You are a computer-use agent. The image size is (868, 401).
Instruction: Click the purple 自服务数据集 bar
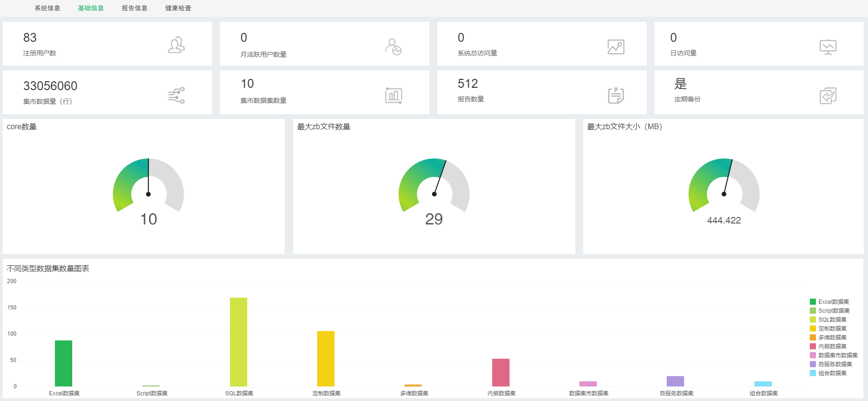point(675,381)
